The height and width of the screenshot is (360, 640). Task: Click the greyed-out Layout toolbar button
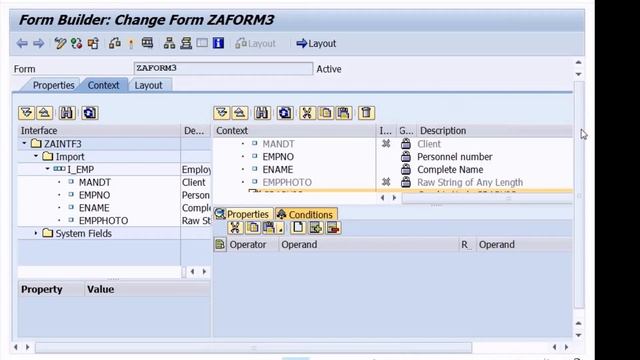(256, 43)
